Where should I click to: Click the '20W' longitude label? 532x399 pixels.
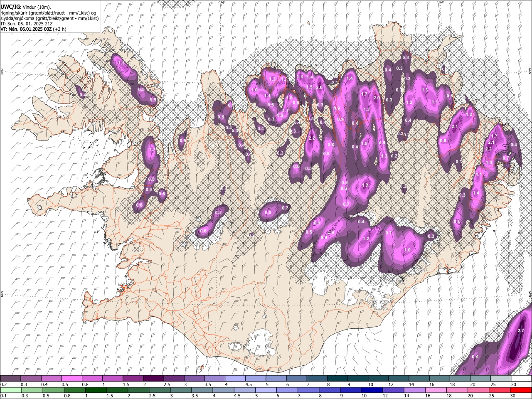(221, 2)
